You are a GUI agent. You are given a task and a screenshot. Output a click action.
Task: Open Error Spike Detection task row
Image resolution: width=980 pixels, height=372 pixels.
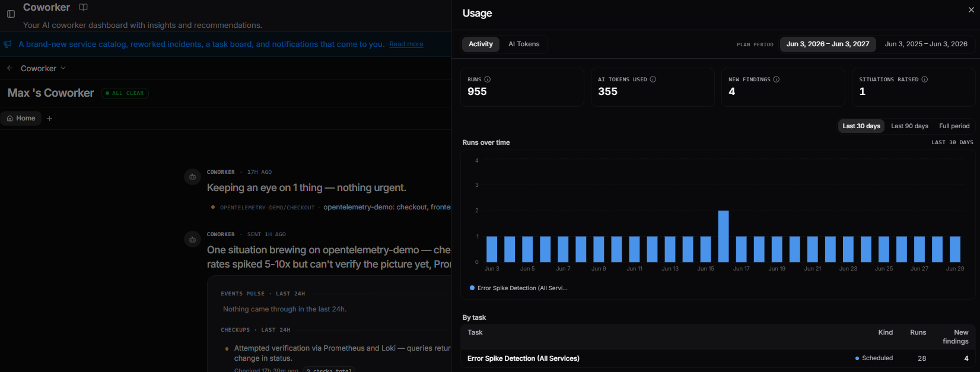pyautogui.click(x=718, y=358)
